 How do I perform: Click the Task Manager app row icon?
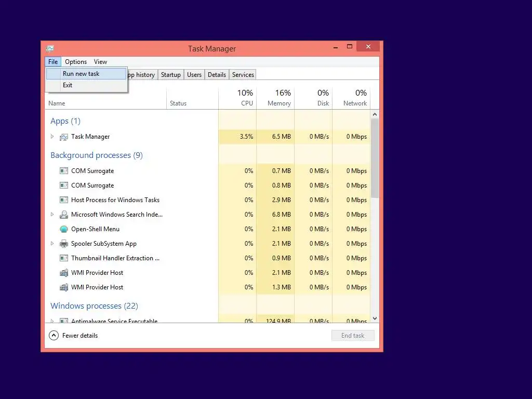pyautogui.click(x=64, y=137)
